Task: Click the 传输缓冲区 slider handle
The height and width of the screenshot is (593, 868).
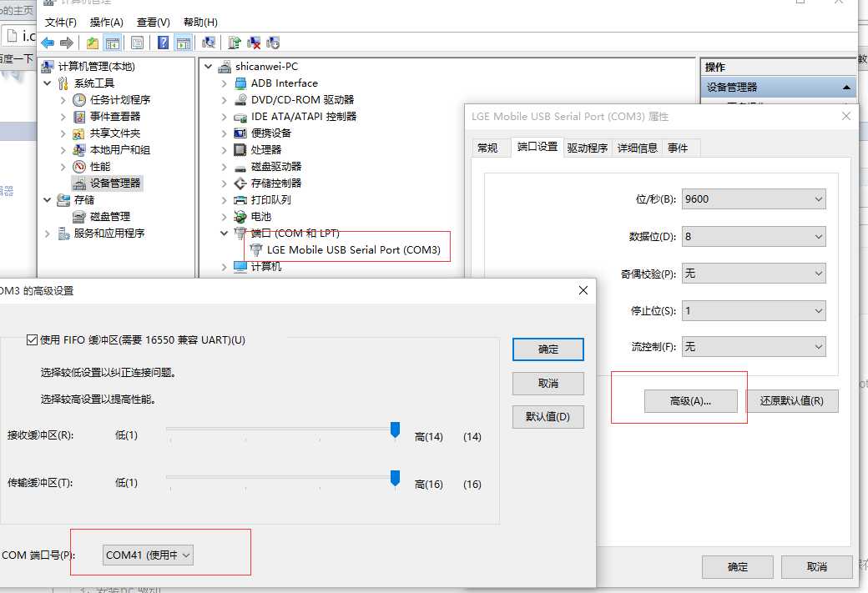Action: point(396,478)
